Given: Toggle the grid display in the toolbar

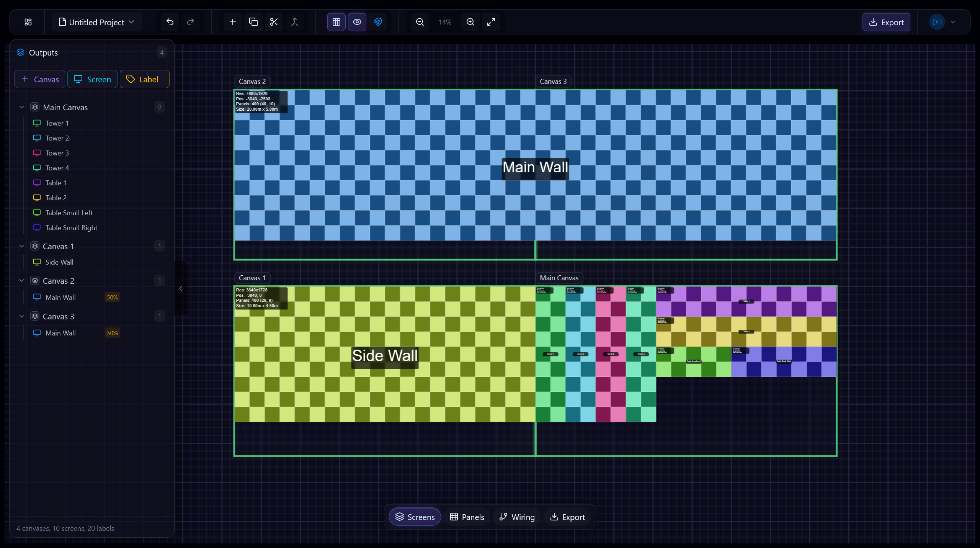Looking at the screenshot, I should tap(336, 22).
